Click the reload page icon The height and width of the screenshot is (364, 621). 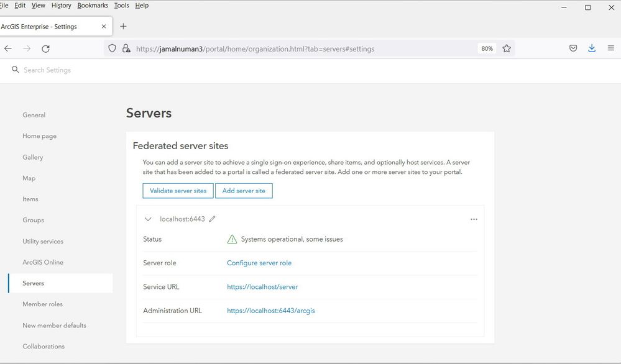pyautogui.click(x=45, y=48)
